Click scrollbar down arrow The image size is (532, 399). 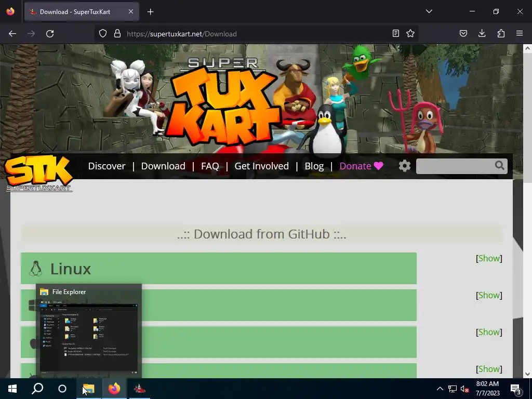coord(527,374)
